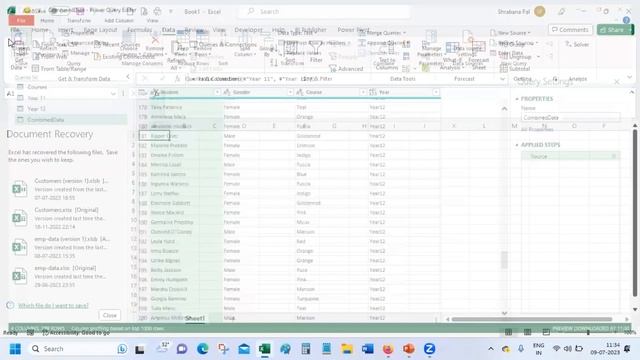Click the horizontal scrollbar of the worksheet
The height and width of the screenshot is (360, 640).
[x=532, y=319]
